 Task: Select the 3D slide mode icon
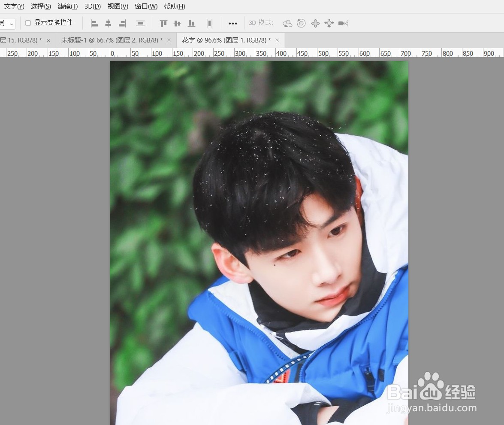pos(329,23)
